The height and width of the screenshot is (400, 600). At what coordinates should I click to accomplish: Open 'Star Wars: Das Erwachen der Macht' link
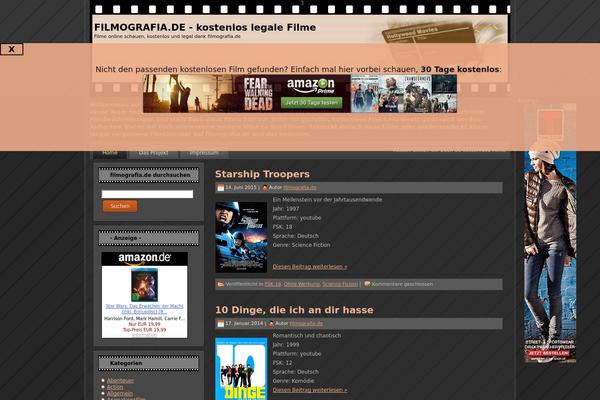144,309
